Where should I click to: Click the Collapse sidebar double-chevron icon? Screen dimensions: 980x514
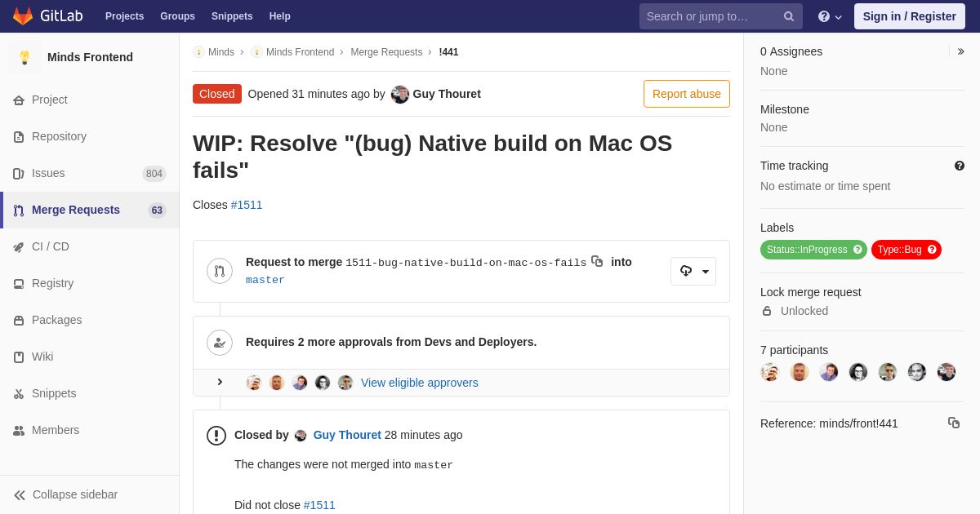(20, 495)
